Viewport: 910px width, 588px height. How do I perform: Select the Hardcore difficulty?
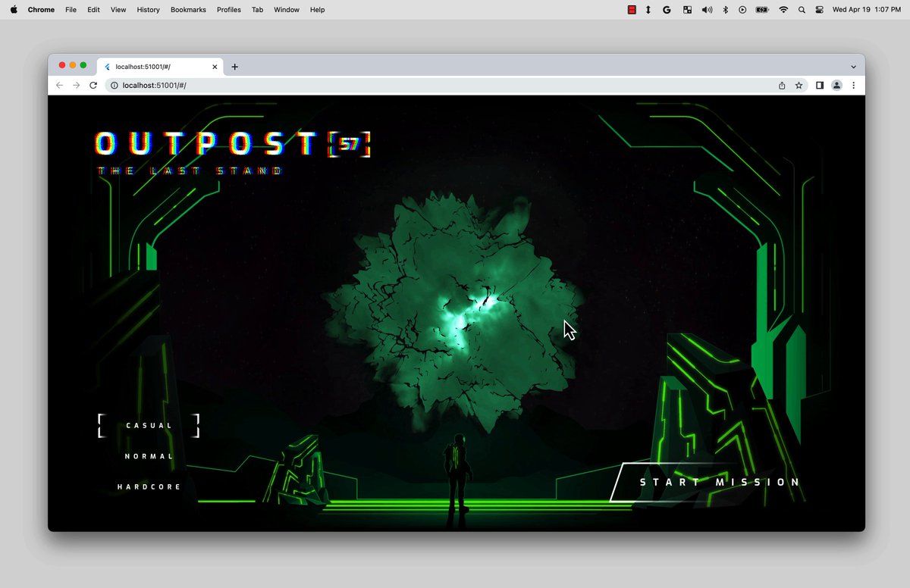[x=149, y=486]
